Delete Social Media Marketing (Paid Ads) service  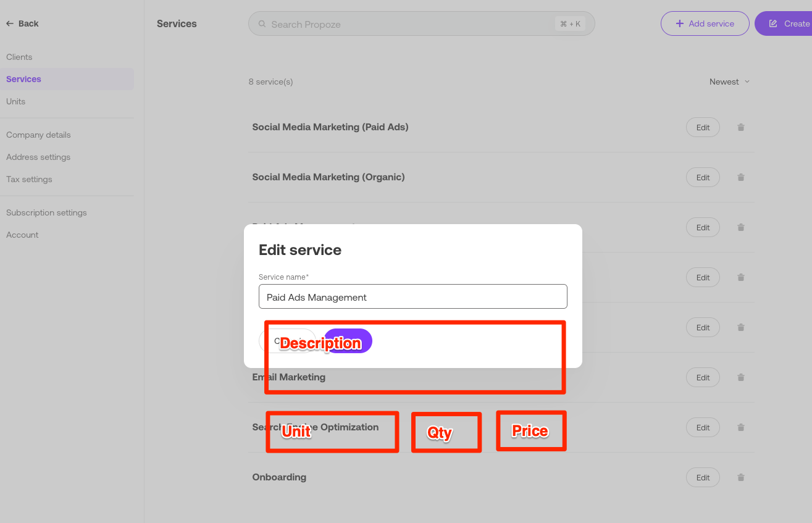click(x=741, y=127)
